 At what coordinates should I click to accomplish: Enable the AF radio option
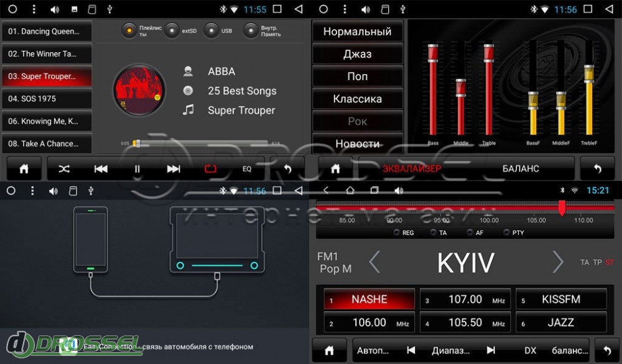(470, 233)
